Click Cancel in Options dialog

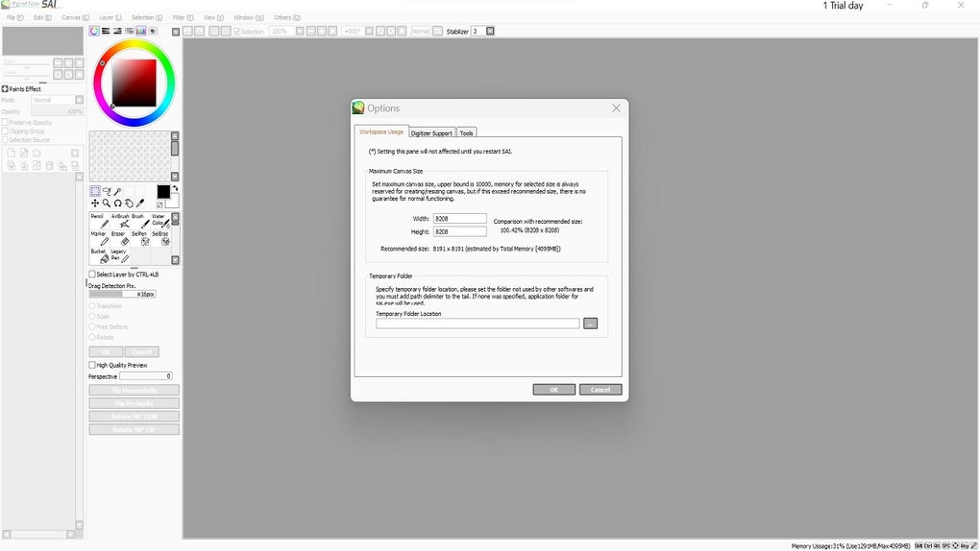click(600, 389)
